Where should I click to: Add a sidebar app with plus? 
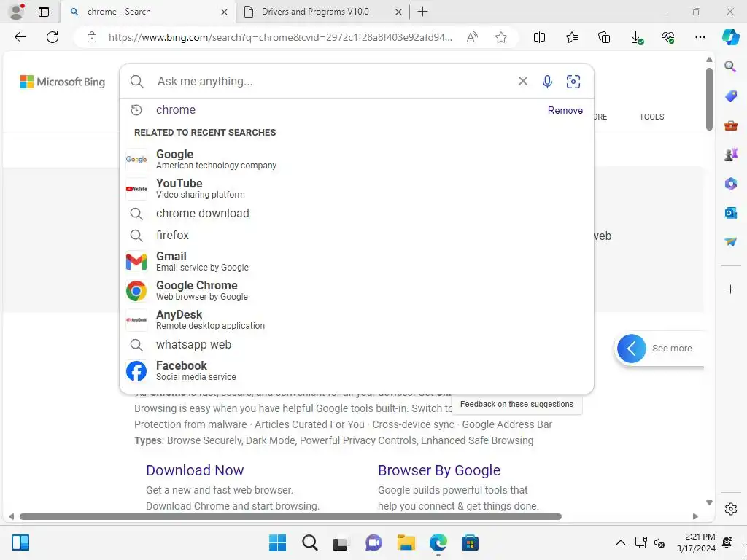(730, 289)
